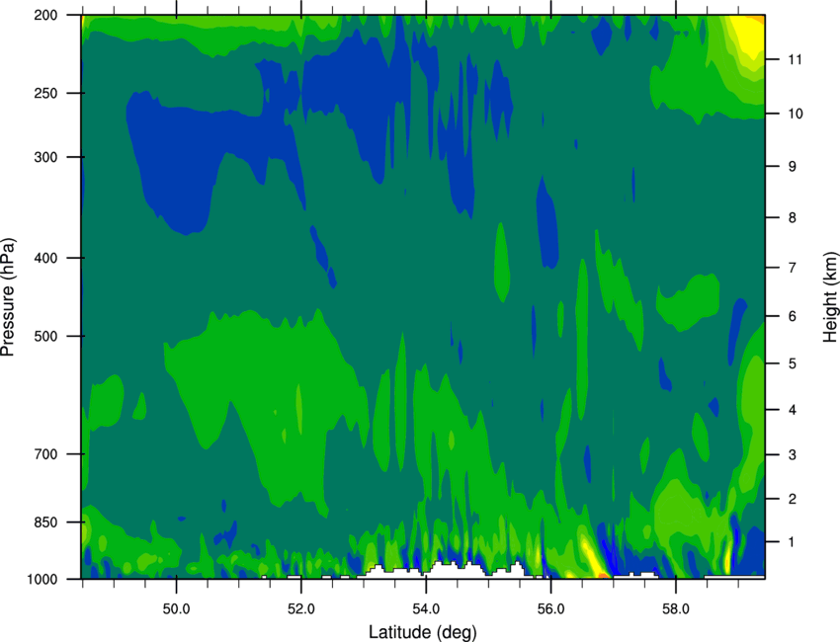Screen dimensions: 840x642
Task: Click the 300 pressure axis label
Action: [45, 157]
